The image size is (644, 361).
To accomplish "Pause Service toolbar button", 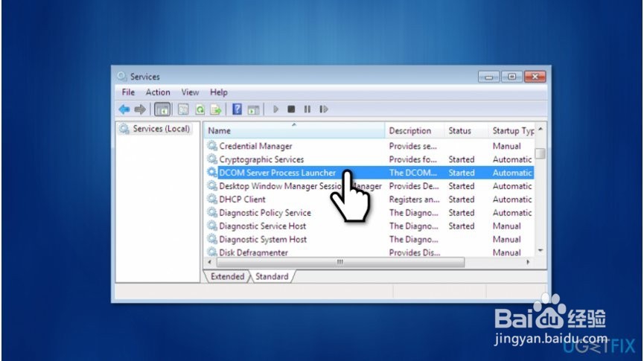I will tap(307, 109).
